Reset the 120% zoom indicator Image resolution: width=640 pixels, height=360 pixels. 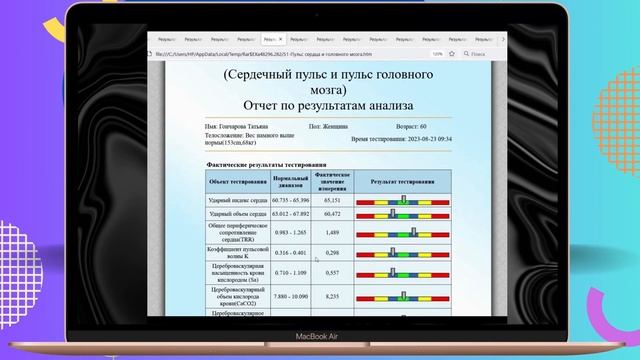437,54
